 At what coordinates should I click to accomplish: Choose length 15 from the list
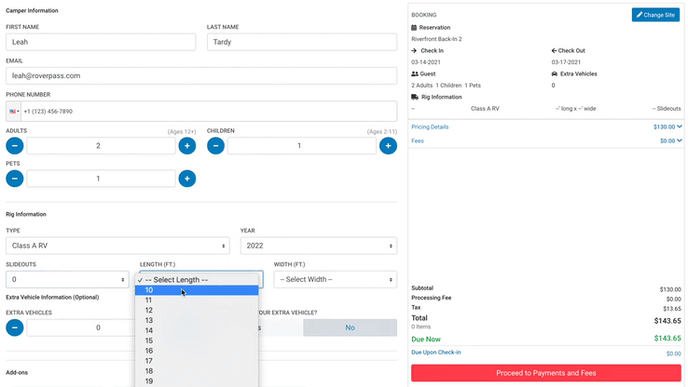click(197, 340)
